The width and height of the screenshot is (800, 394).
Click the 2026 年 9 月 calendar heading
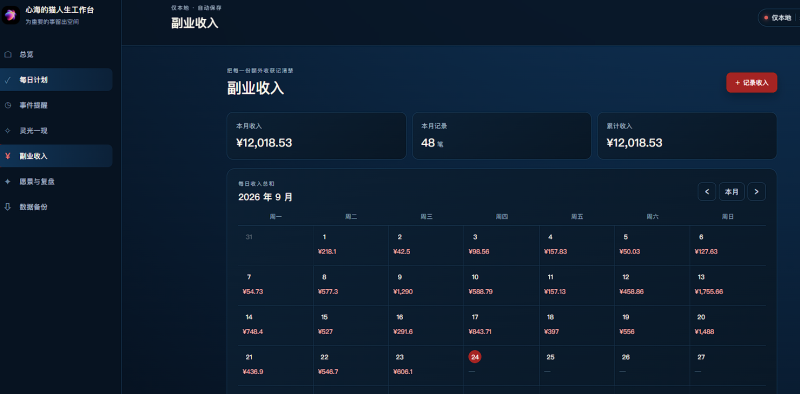265,197
